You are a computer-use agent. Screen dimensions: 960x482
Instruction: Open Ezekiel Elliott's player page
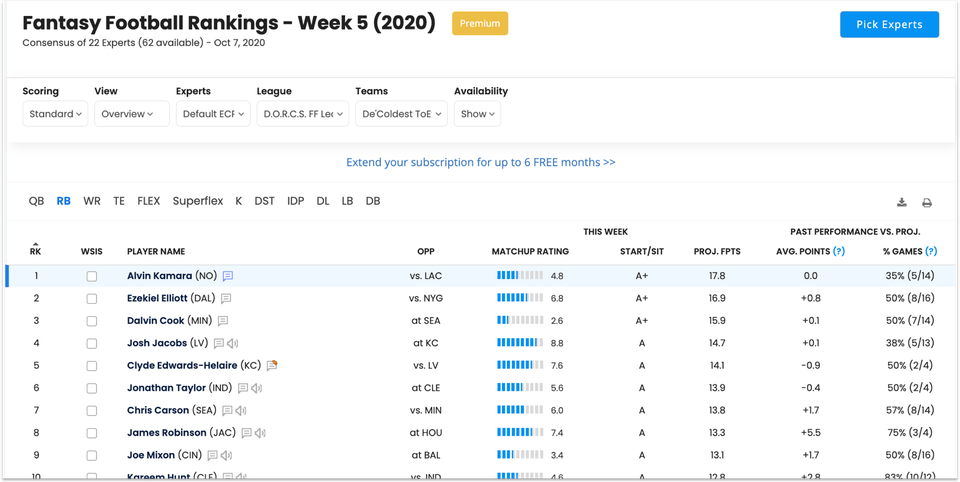pos(157,298)
